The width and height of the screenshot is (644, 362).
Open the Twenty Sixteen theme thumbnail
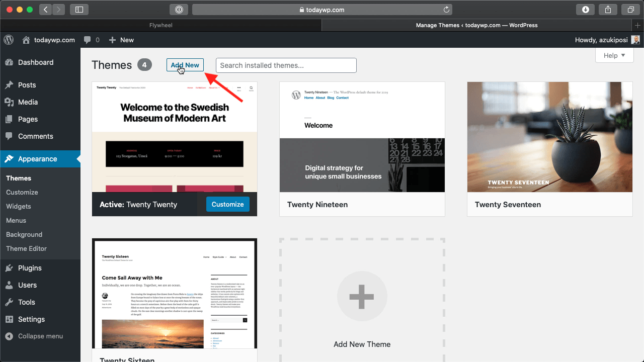[x=175, y=294]
